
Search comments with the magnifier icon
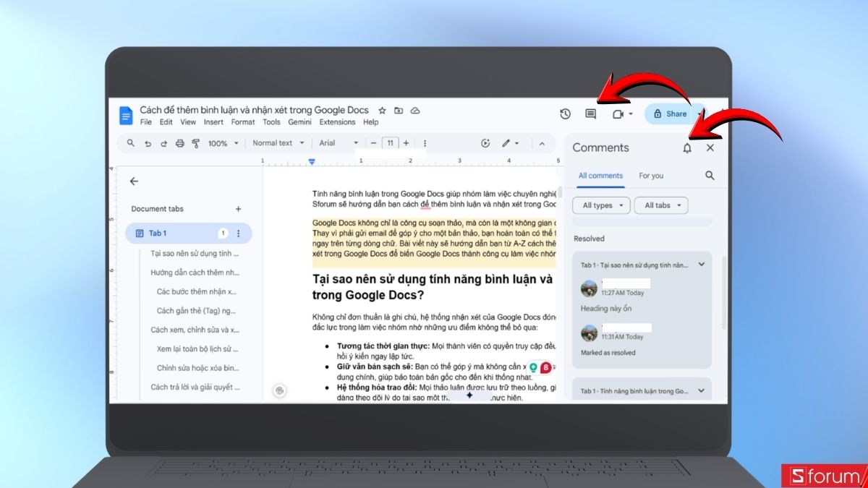[710, 176]
